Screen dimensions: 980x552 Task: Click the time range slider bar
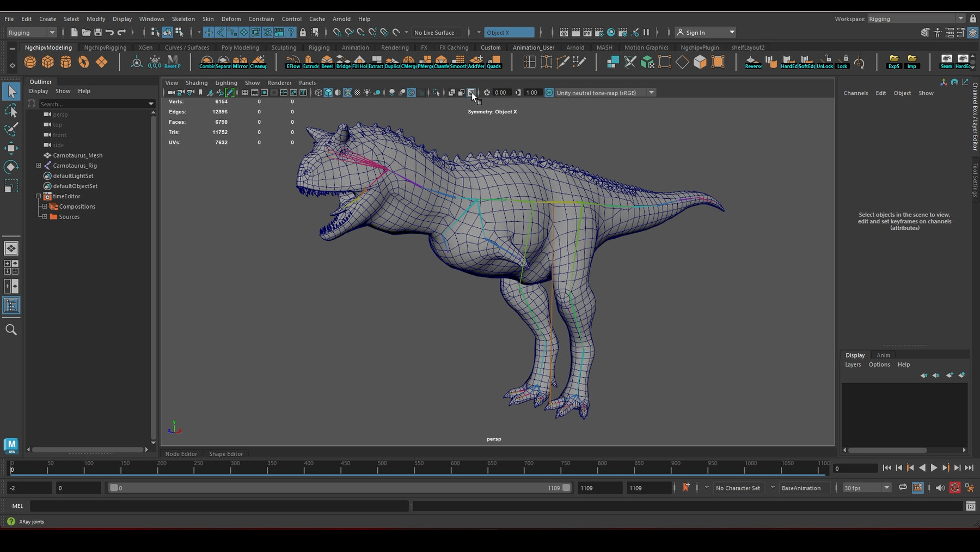[340, 488]
